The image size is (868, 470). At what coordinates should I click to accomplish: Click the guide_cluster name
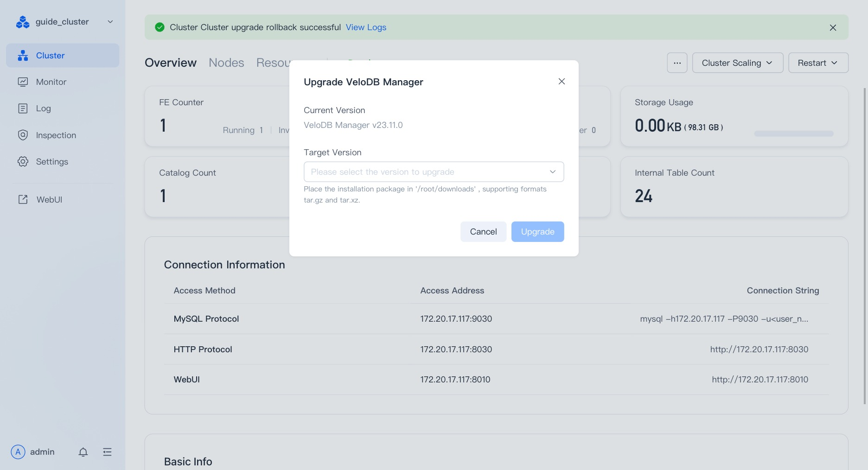point(62,22)
